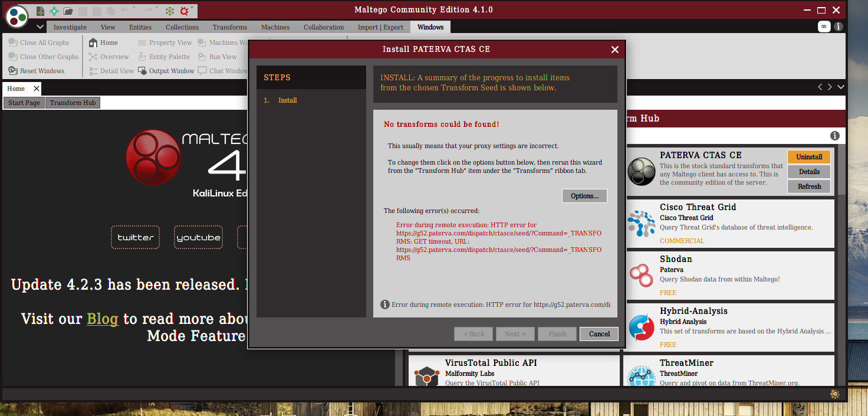Select Detail View in the ribbon
The width and height of the screenshot is (868, 416).
(111, 71)
